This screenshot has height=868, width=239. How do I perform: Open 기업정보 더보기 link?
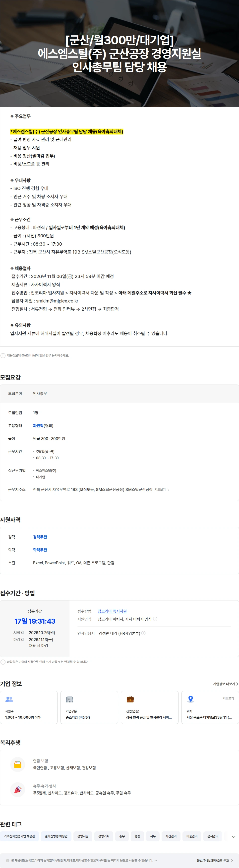click(226, 684)
